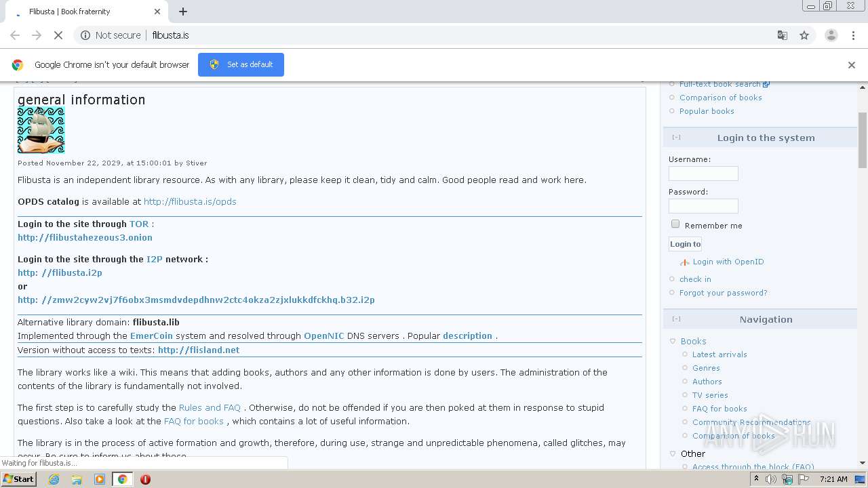
Task: Click the page vertical scrollbar thumb
Action: coord(863,140)
